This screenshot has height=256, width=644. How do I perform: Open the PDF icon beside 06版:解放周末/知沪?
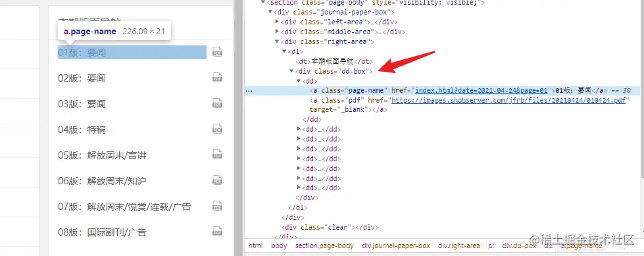coord(217,180)
